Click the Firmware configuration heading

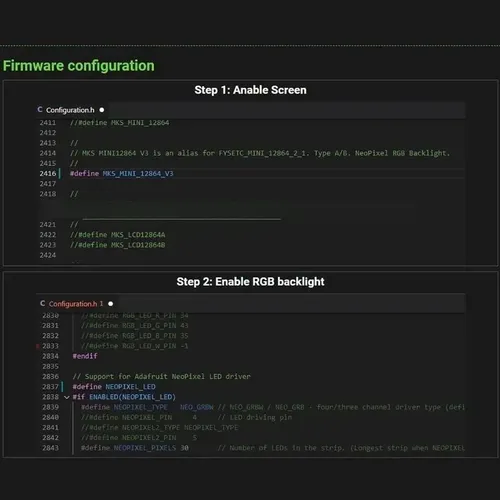click(79, 66)
